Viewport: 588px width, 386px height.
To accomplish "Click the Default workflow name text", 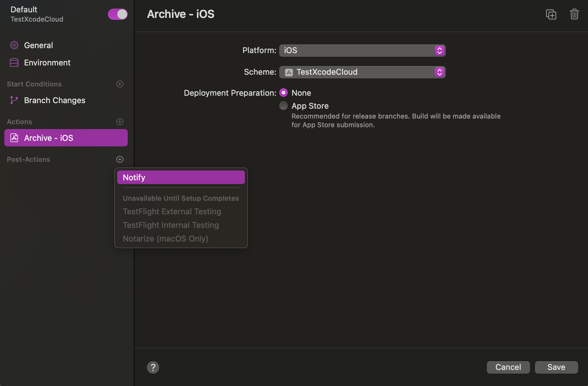I will pos(24,10).
